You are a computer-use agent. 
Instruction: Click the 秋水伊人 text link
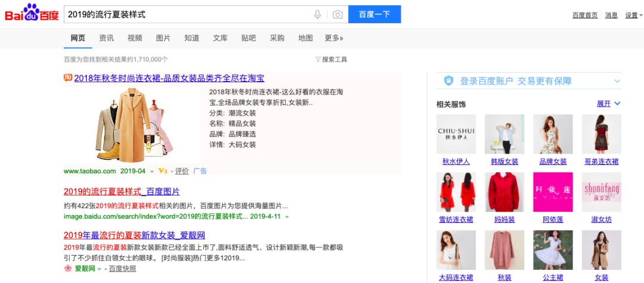click(x=456, y=161)
